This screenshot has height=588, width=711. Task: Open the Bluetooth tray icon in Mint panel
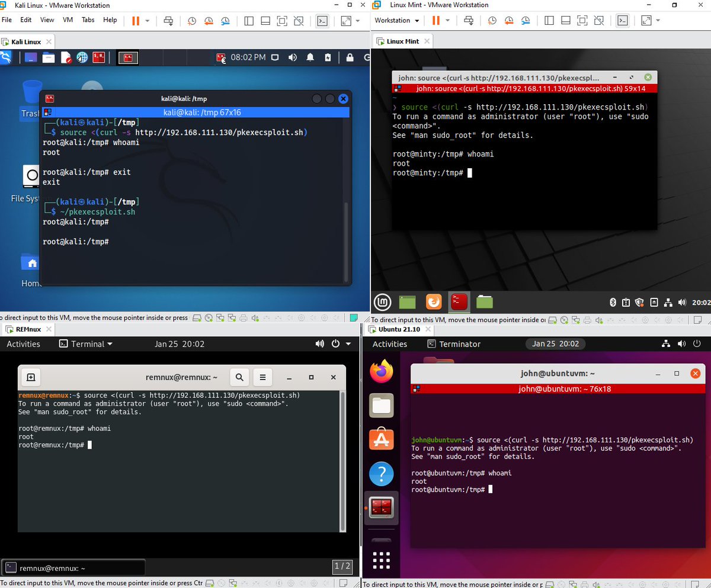pos(613,303)
